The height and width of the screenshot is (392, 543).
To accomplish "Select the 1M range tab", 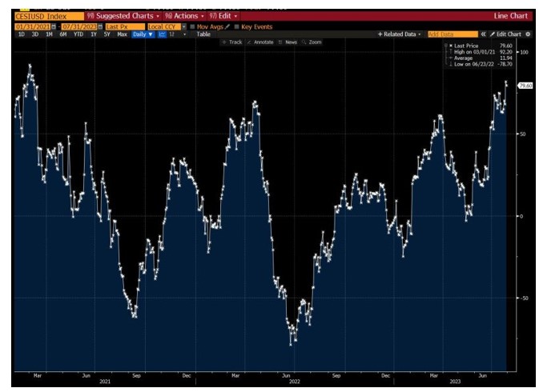I will pos(49,34).
